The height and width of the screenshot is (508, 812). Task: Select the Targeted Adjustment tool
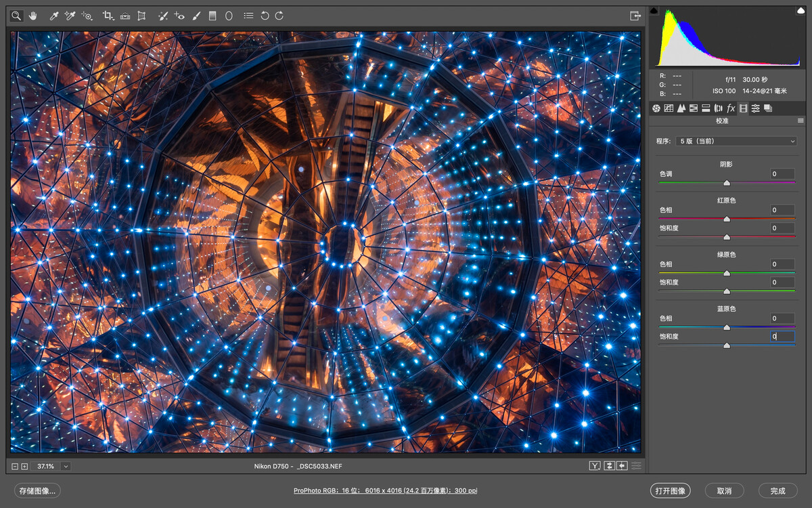[87, 15]
